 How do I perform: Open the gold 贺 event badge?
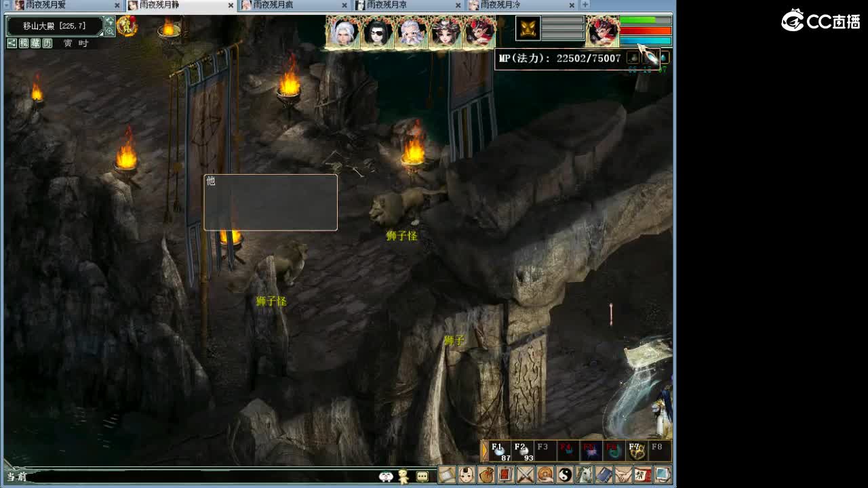(x=127, y=26)
